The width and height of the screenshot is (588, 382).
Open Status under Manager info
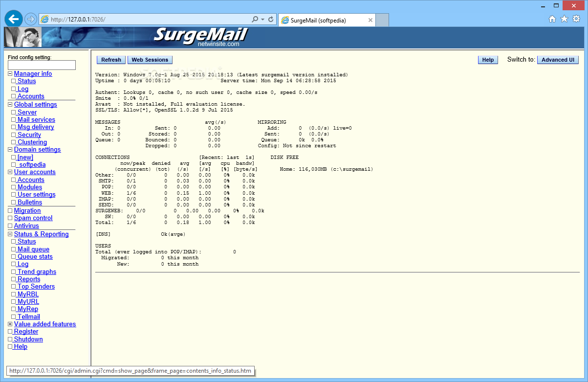pyautogui.click(x=27, y=81)
